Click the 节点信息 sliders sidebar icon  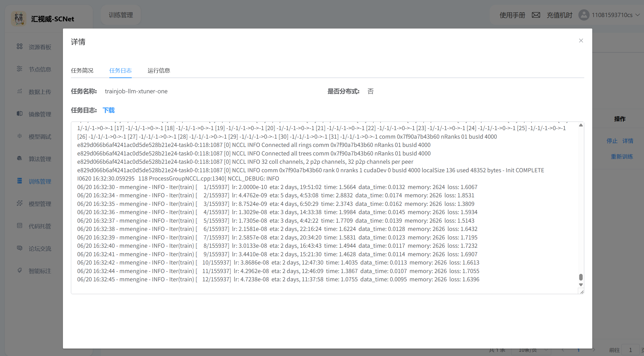pyautogui.click(x=19, y=69)
